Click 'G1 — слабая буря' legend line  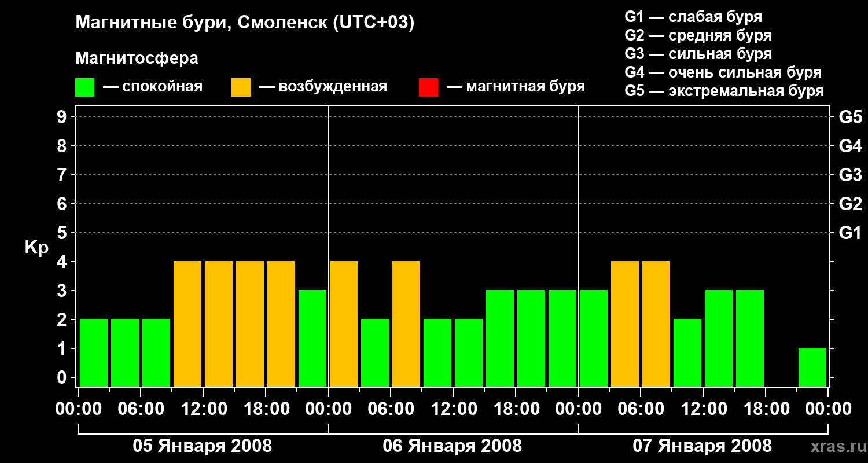[x=693, y=17]
